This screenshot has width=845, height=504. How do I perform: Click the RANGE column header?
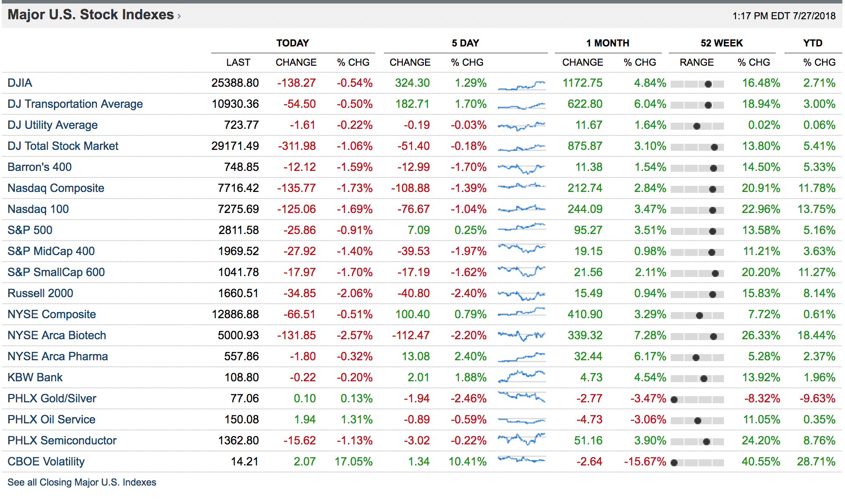tap(697, 62)
